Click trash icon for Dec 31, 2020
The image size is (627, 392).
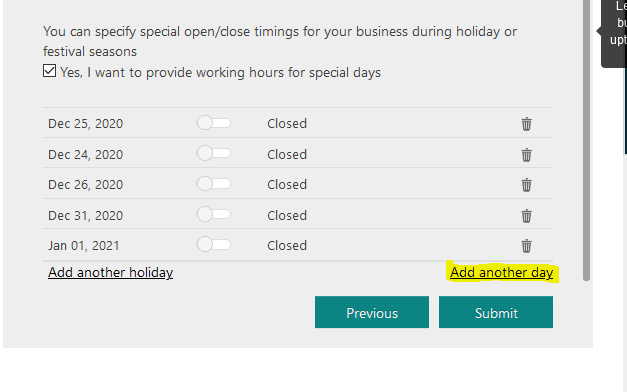click(526, 216)
